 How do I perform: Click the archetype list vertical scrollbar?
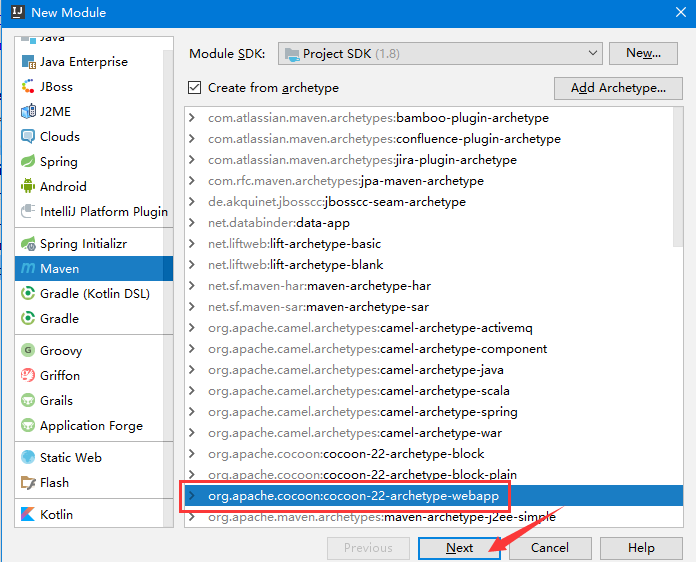point(677,178)
